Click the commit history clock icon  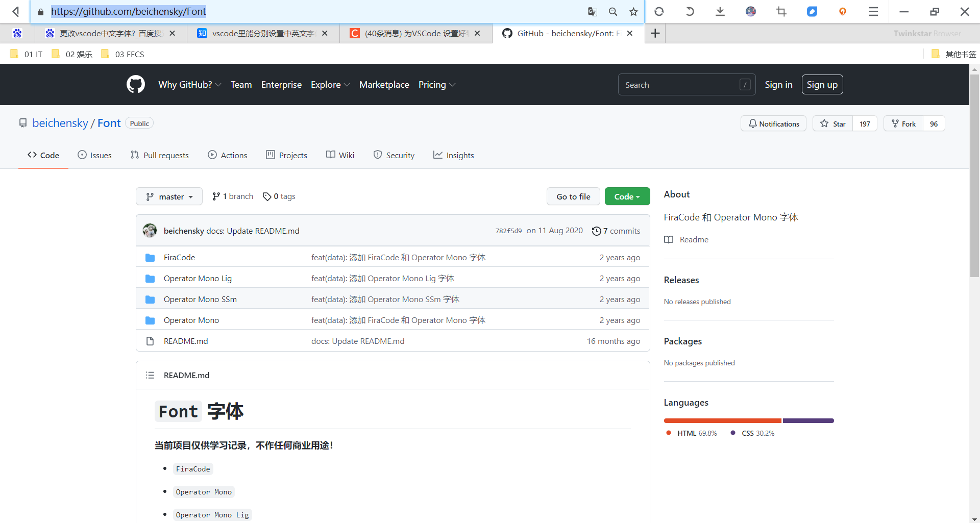(596, 231)
